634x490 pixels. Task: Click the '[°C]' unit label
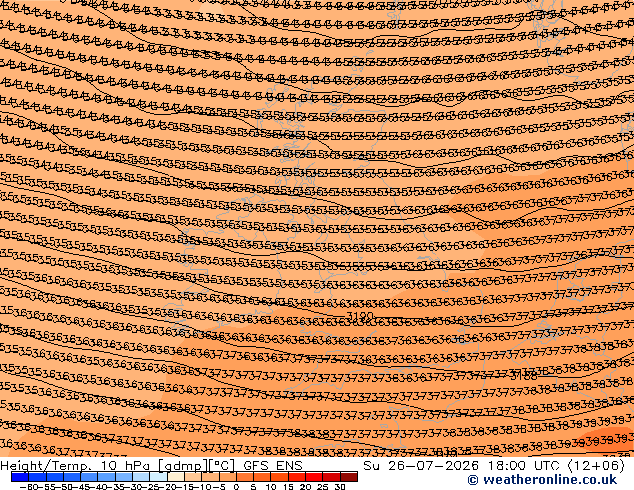pos(222,466)
